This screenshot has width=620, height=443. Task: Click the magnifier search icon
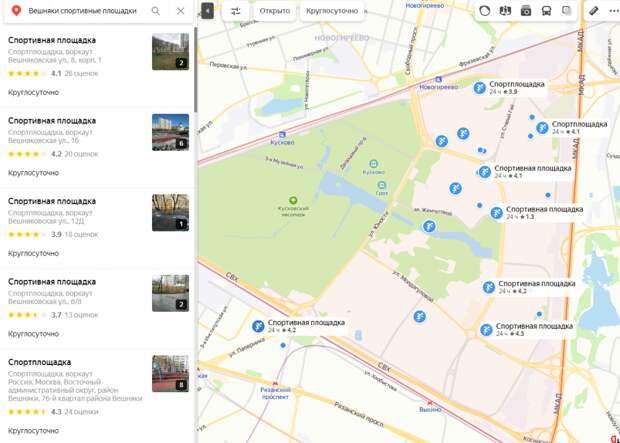[x=156, y=11]
